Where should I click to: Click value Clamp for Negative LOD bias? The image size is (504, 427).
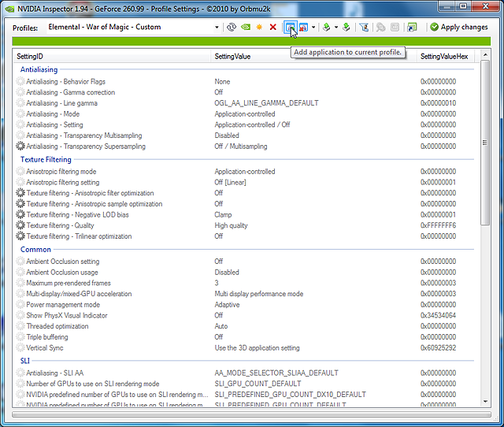point(223,214)
